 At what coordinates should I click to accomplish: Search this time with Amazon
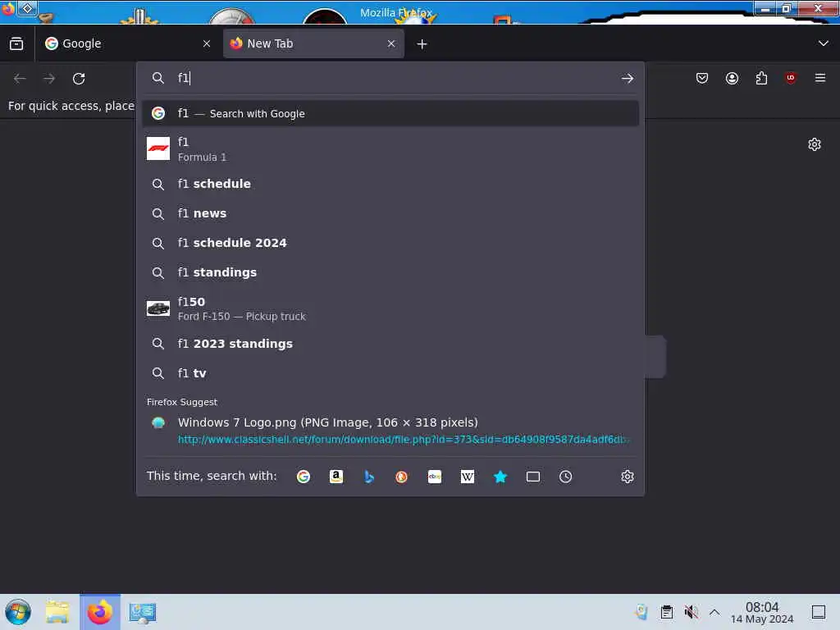336,477
